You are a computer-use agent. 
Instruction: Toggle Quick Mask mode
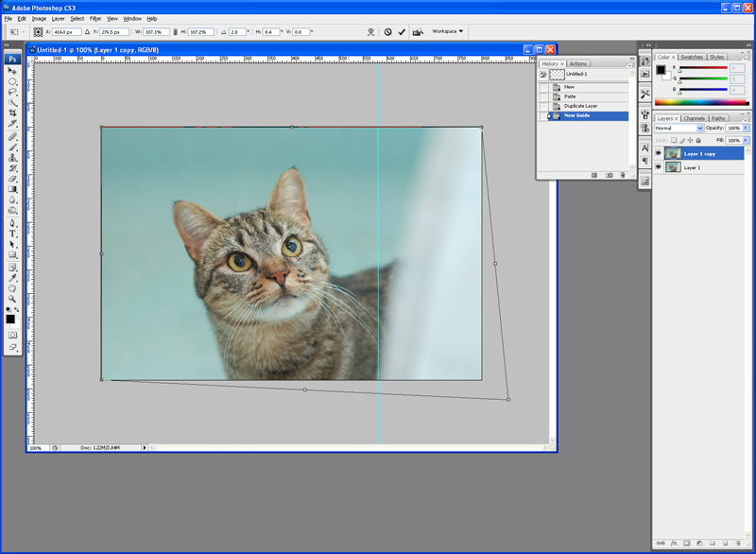[x=12, y=335]
